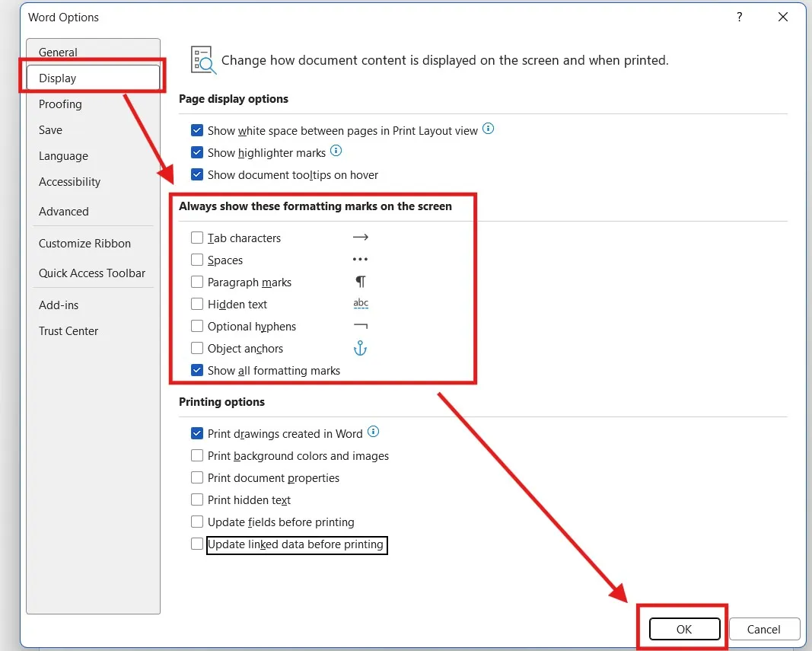Enable Print hidden text checkbox

pos(197,499)
